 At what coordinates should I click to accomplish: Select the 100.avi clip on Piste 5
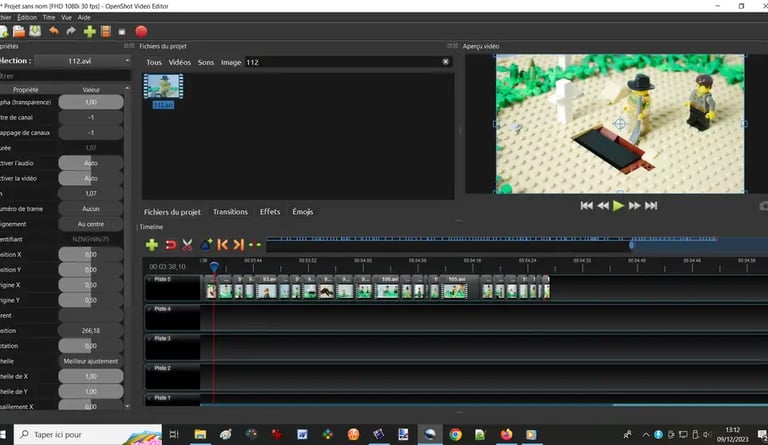tap(387, 287)
